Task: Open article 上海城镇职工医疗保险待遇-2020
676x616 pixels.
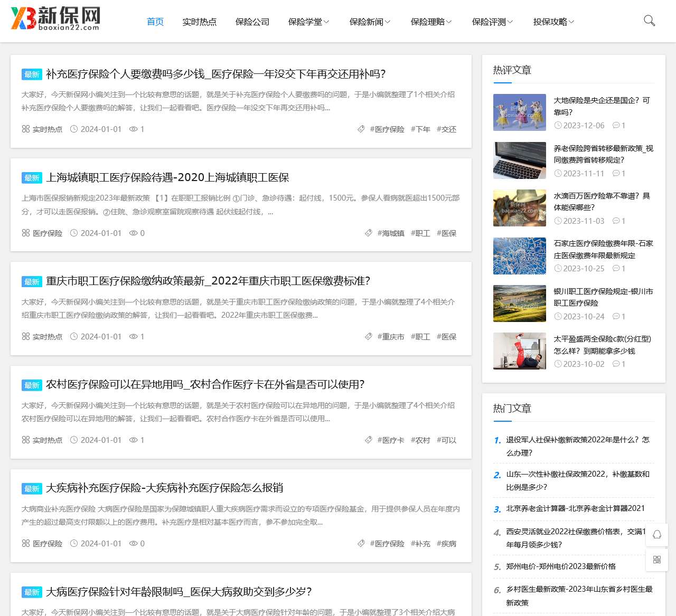Action: click(x=167, y=177)
